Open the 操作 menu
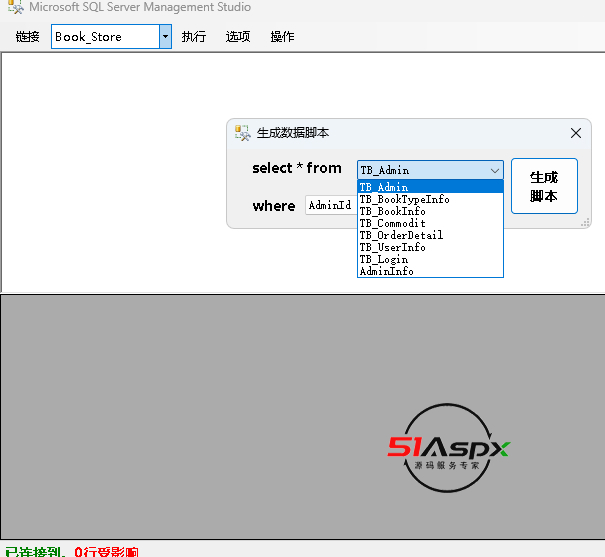605x557 pixels. tap(282, 37)
